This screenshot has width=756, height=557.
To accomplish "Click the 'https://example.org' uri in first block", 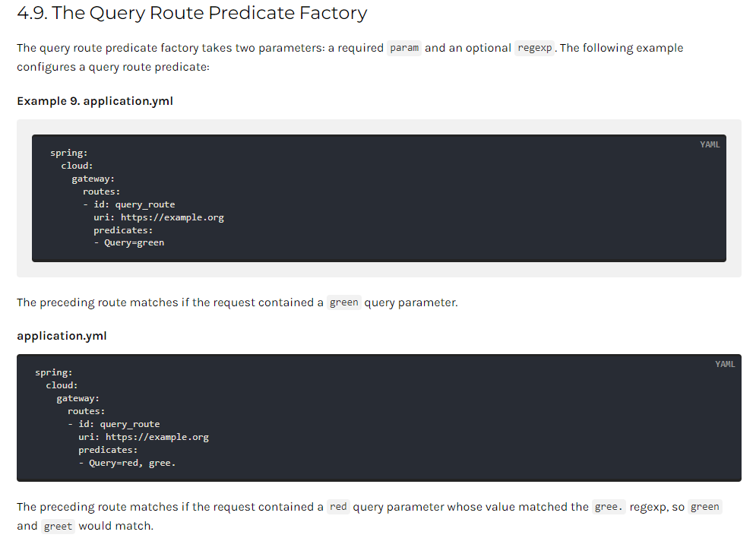I will coord(172,217).
